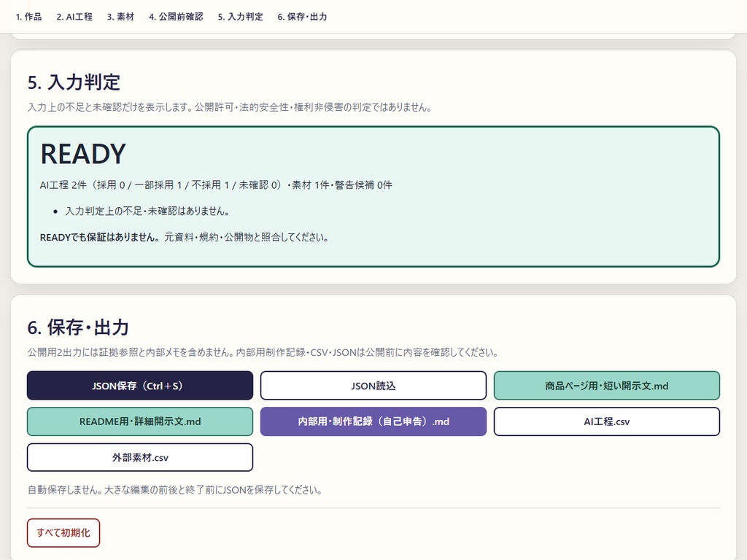
Task: Export the AI工程.csv file
Action: point(607,421)
